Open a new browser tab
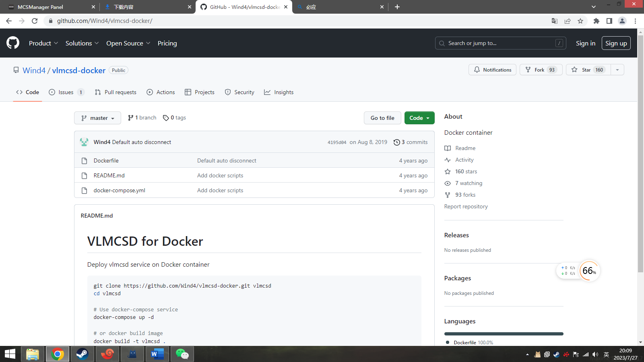644x362 pixels. (397, 7)
